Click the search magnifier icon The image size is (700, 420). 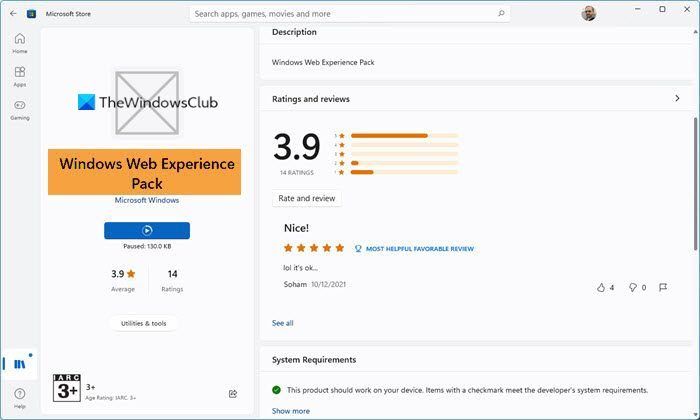tap(501, 13)
